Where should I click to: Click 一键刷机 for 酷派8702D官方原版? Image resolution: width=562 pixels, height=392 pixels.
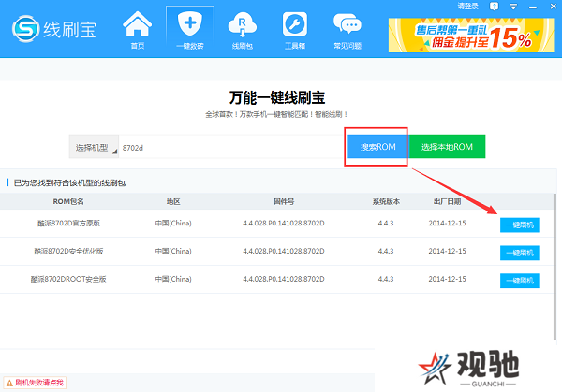tap(519, 225)
